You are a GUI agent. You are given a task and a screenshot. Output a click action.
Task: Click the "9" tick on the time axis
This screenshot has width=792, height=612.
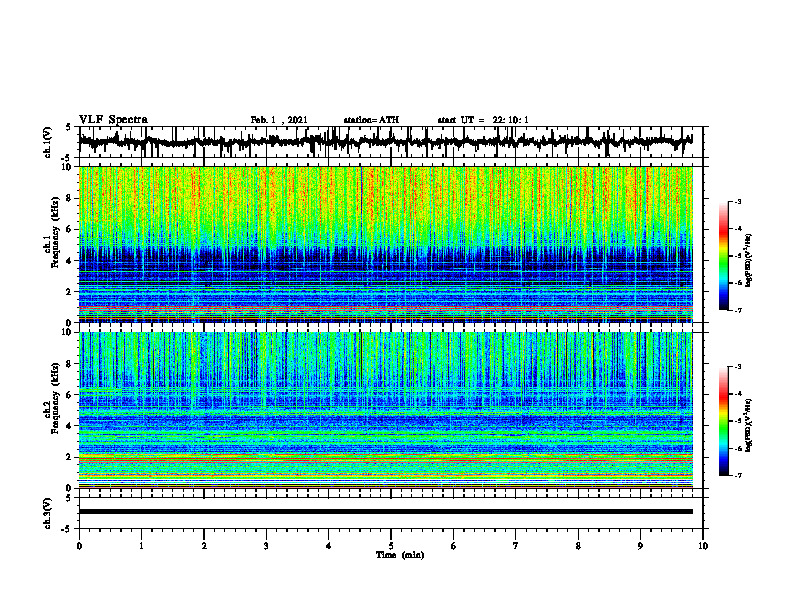click(640, 546)
